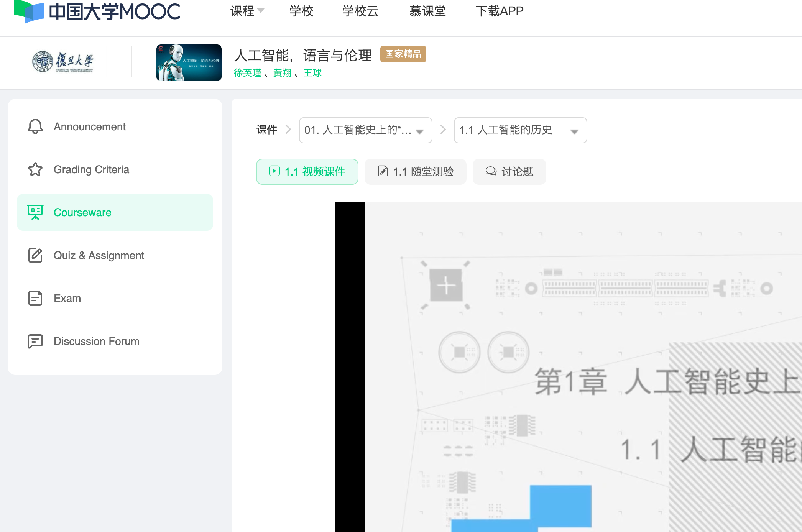Open 下载APP from the top navigation

coord(499,11)
